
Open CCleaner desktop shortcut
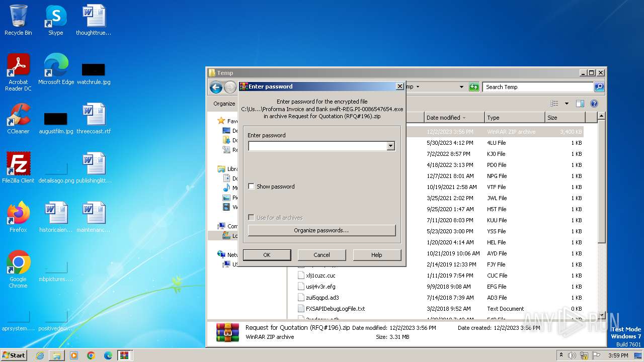pos(18,119)
